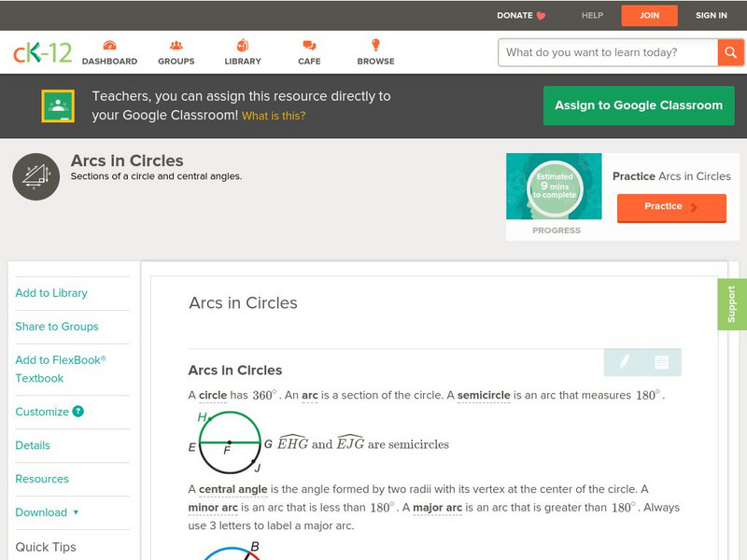747x560 pixels.
Task: Click the CAFE menu label
Action: point(309,62)
